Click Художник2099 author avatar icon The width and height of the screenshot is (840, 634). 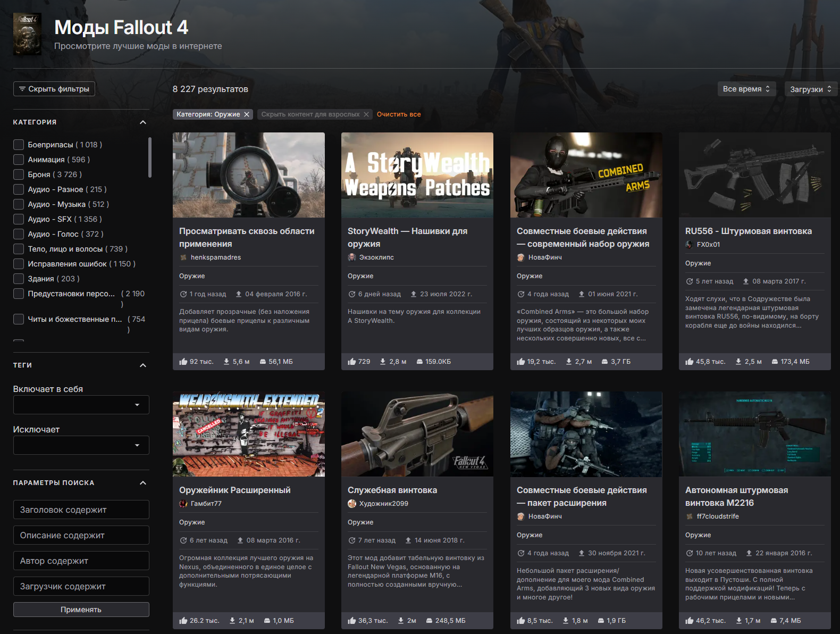(x=352, y=504)
